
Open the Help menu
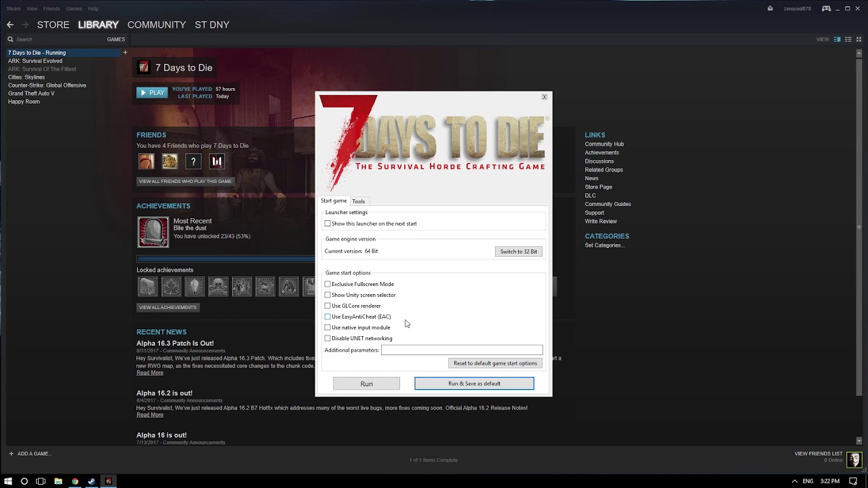tap(93, 9)
